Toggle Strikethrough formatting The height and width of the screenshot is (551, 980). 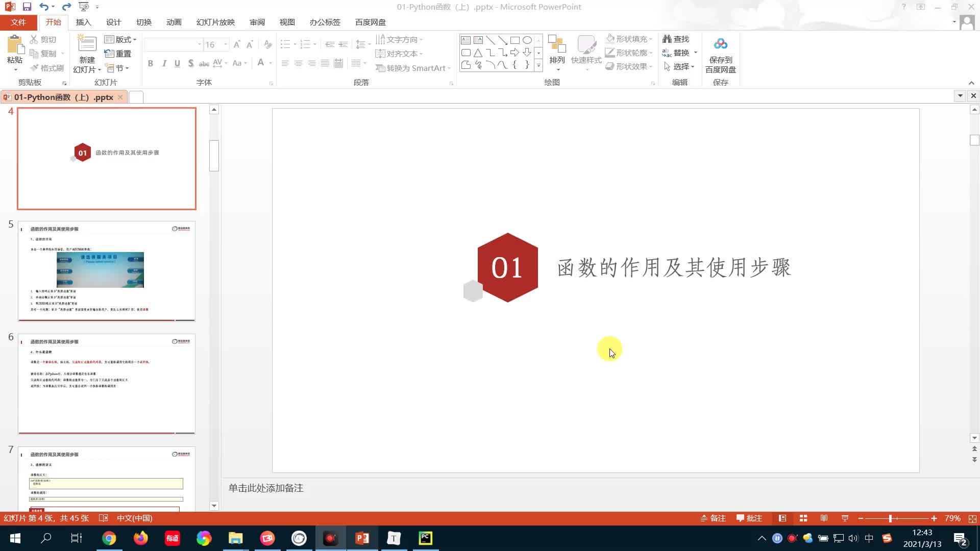pos(204,63)
